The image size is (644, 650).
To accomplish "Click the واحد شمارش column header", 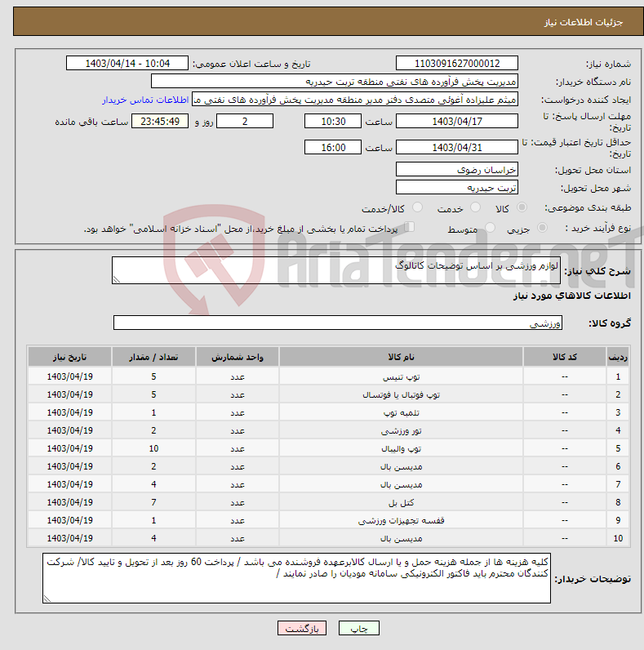I will (x=238, y=357).
